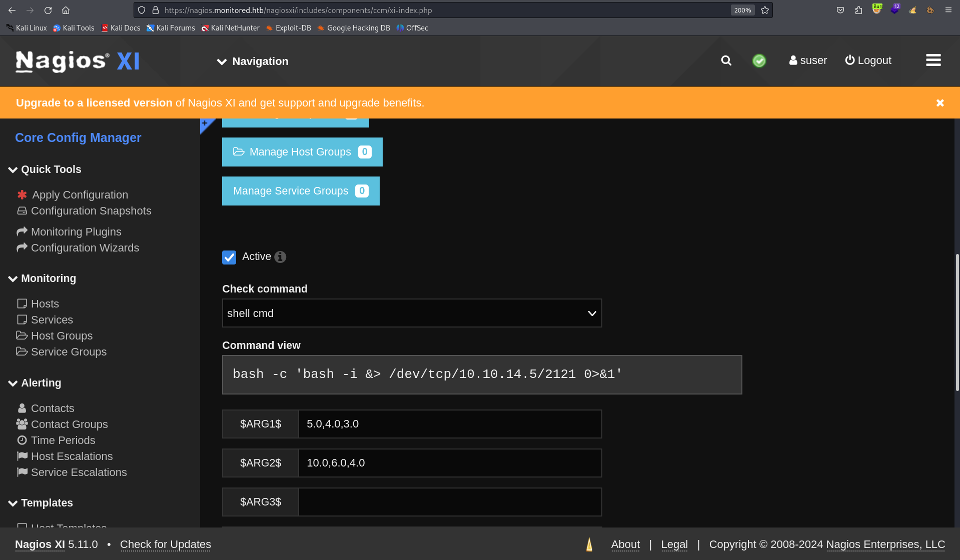Open Service Groups in the sidebar
The width and height of the screenshot is (960, 560).
[62, 352]
